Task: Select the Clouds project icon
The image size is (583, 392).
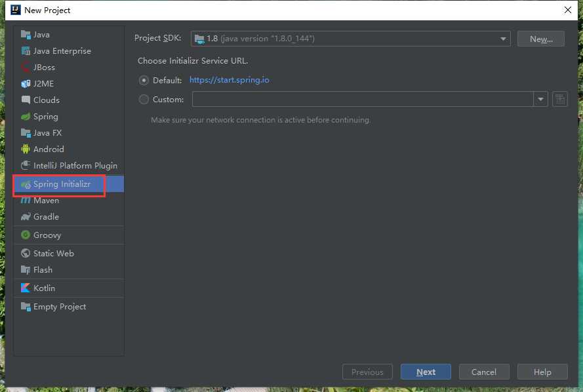Action: pos(26,100)
